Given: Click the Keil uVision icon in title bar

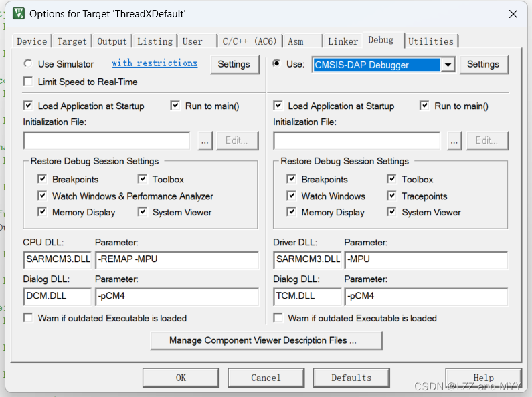Looking at the screenshot, I should [x=19, y=13].
